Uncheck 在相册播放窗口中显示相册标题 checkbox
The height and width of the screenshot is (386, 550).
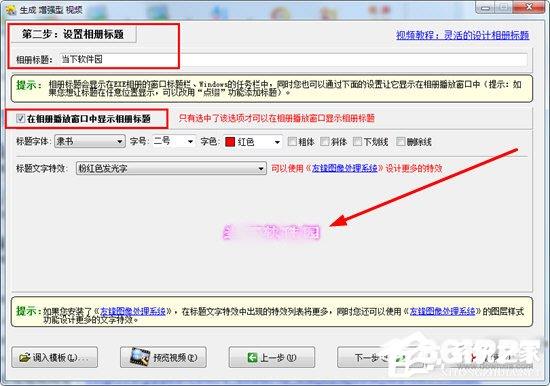click(x=20, y=119)
